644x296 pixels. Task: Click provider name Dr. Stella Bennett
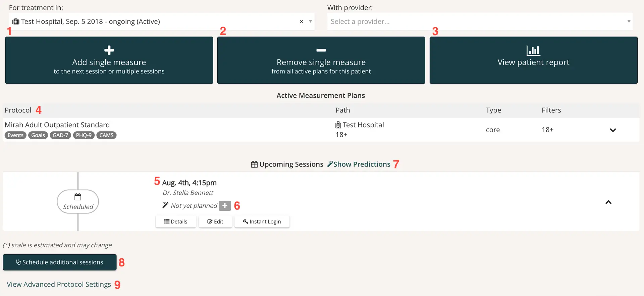tap(188, 193)
